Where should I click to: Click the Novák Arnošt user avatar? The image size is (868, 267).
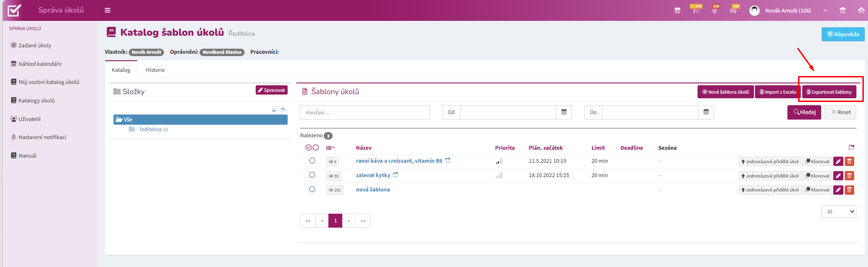pos(755,10)
